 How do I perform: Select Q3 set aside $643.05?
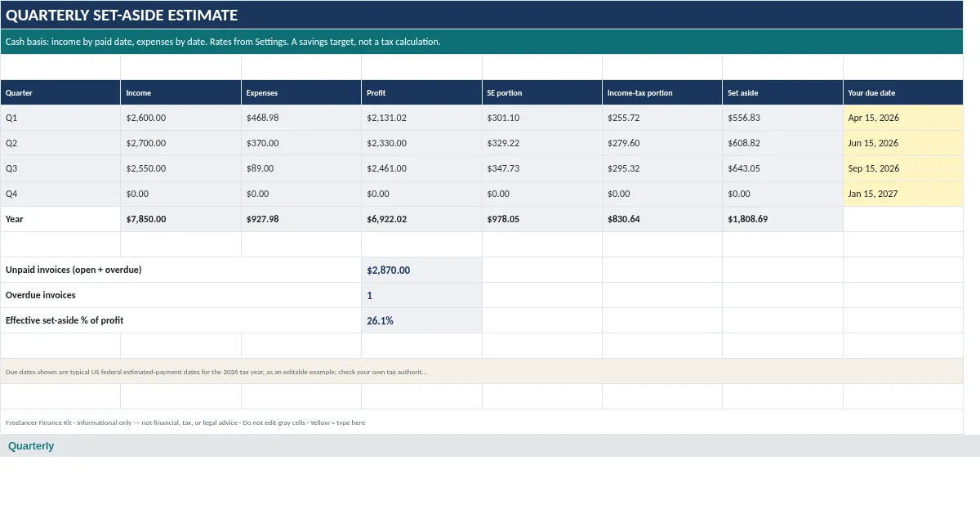coord(783,168)
